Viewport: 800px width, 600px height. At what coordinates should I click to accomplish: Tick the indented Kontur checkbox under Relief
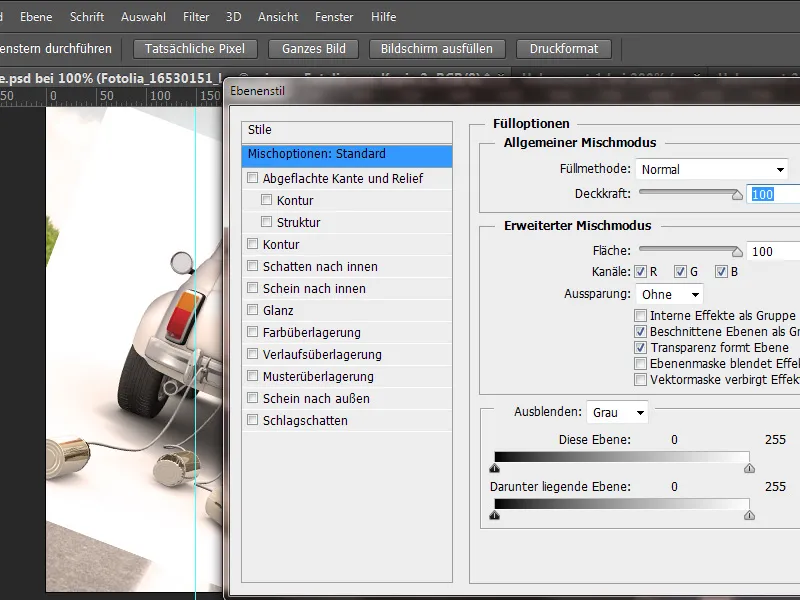tap(266, 199)
